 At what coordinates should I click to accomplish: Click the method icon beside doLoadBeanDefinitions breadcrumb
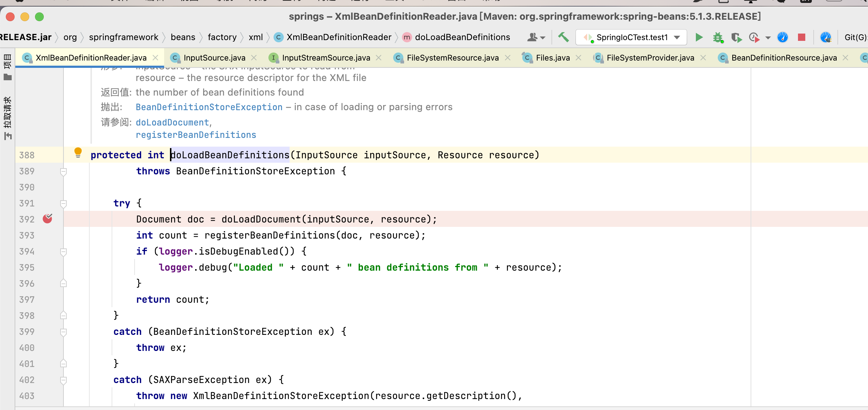[x=407, y=37]
